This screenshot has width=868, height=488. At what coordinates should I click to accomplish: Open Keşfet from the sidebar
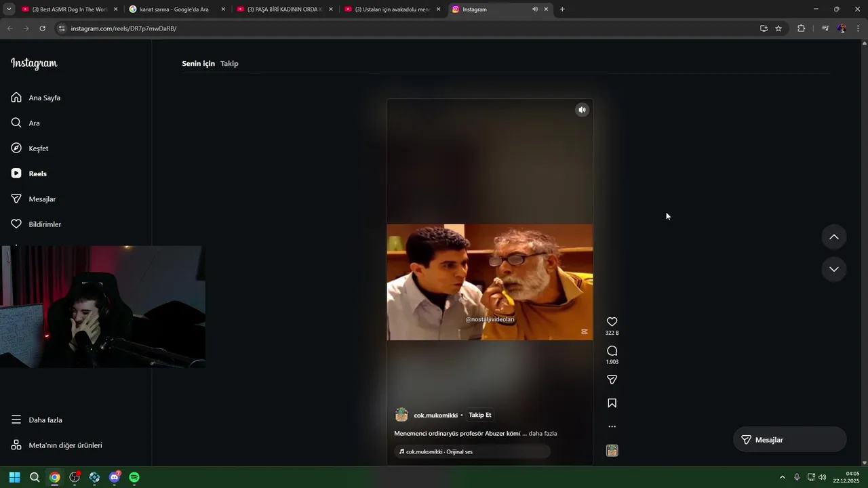pos(30,148)
